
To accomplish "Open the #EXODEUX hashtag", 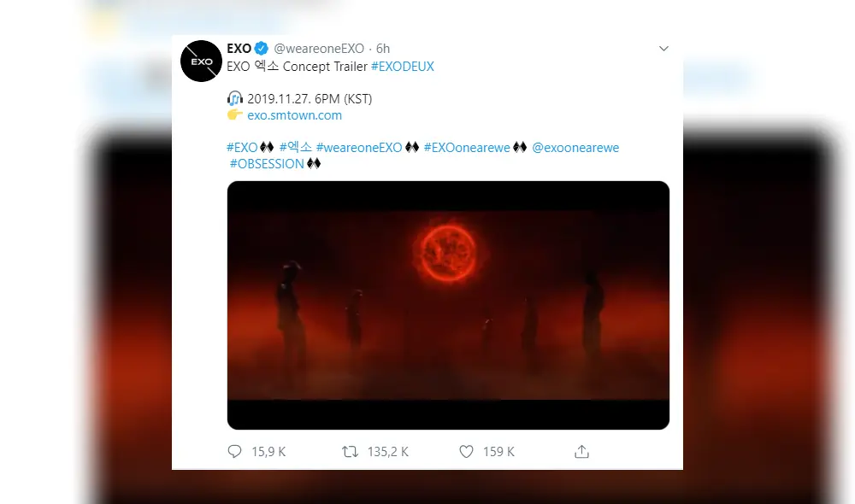I will (x=402, y=66).
